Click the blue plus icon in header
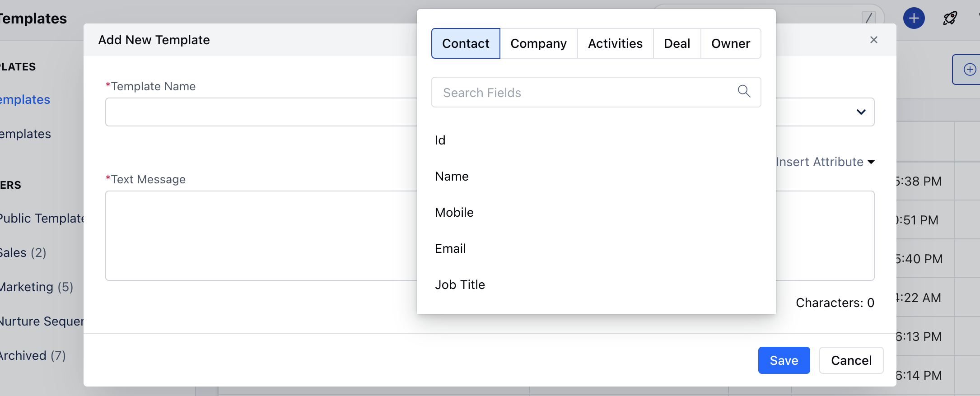 914,19
